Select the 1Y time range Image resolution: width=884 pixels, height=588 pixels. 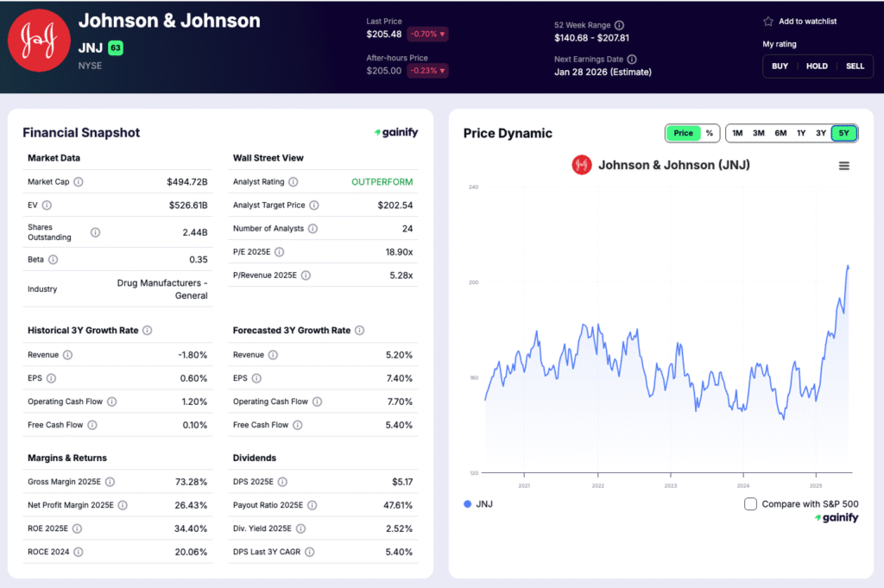tap(802, 133)
